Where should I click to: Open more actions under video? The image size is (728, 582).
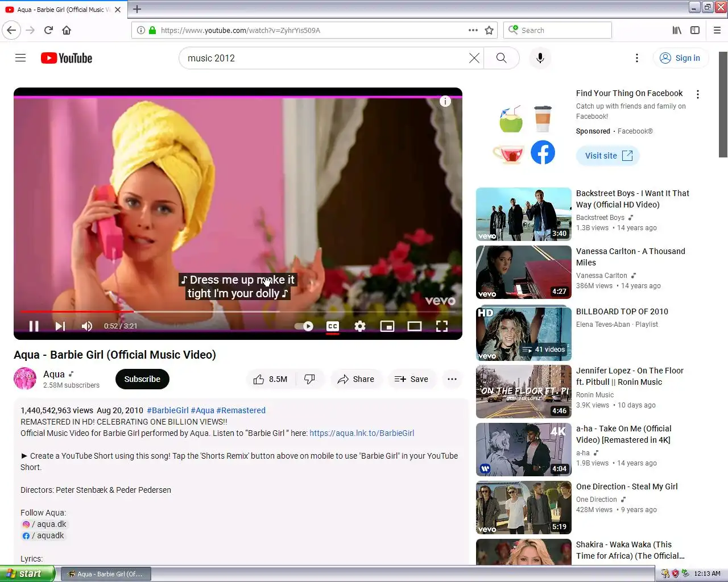[x=452, y=379]
